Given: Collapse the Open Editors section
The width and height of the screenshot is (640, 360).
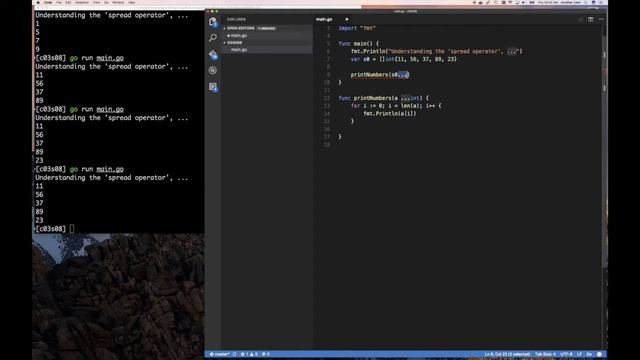Looking at the screenshot, I should 267,28.
